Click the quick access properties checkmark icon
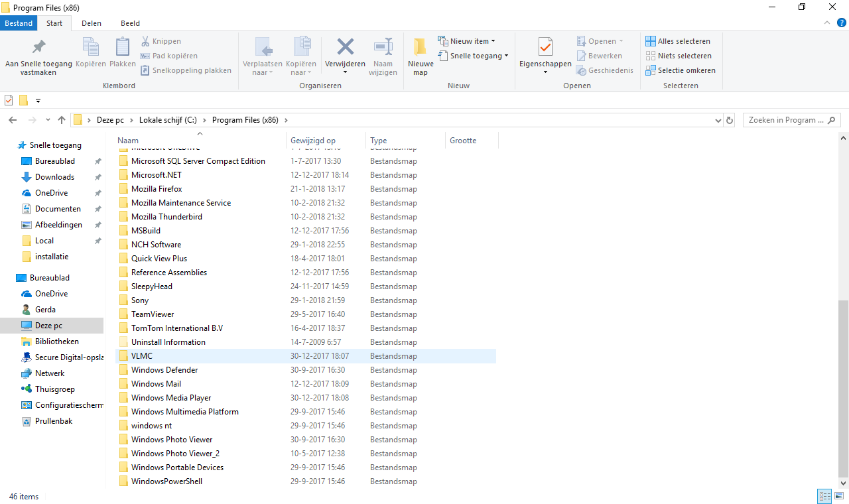Viewport: 849px width, 504px height. pyautogui.click(x=9, y=100)
